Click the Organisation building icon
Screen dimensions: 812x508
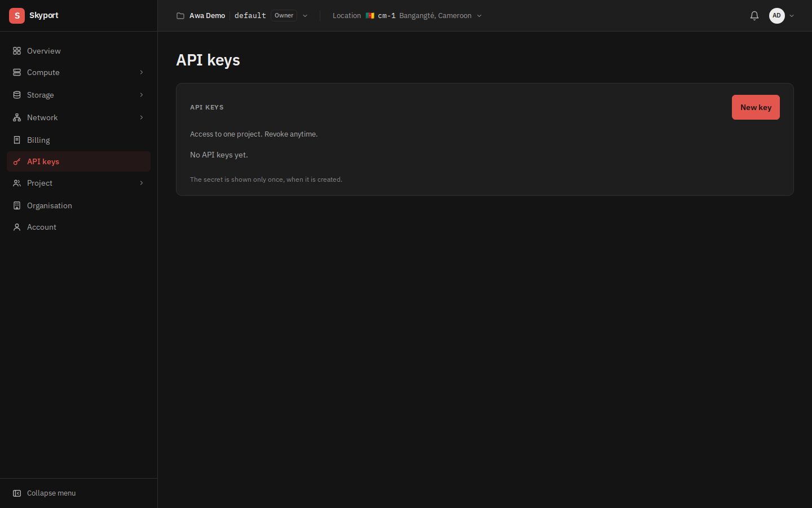point(17,205)
